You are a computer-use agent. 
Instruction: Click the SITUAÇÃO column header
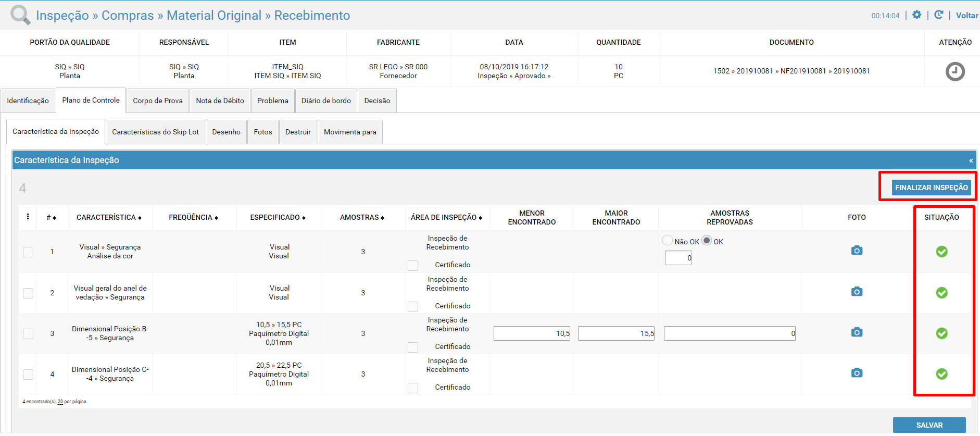click(x=941, y=217)
